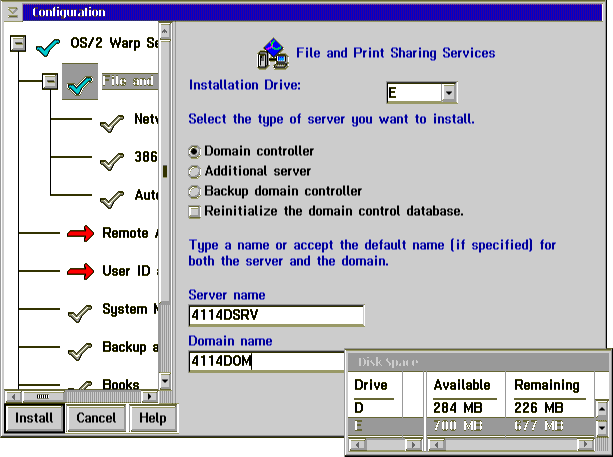Click the Disk Space list scroll up arrow
Screen dimensions: 613x457
pos(602,409)
